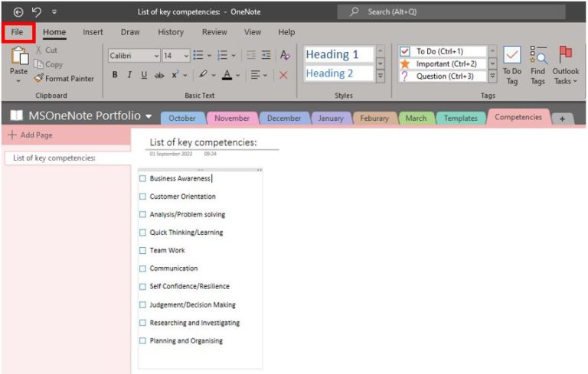
Task: Apply the font color A button
Action: coord(227,75)
